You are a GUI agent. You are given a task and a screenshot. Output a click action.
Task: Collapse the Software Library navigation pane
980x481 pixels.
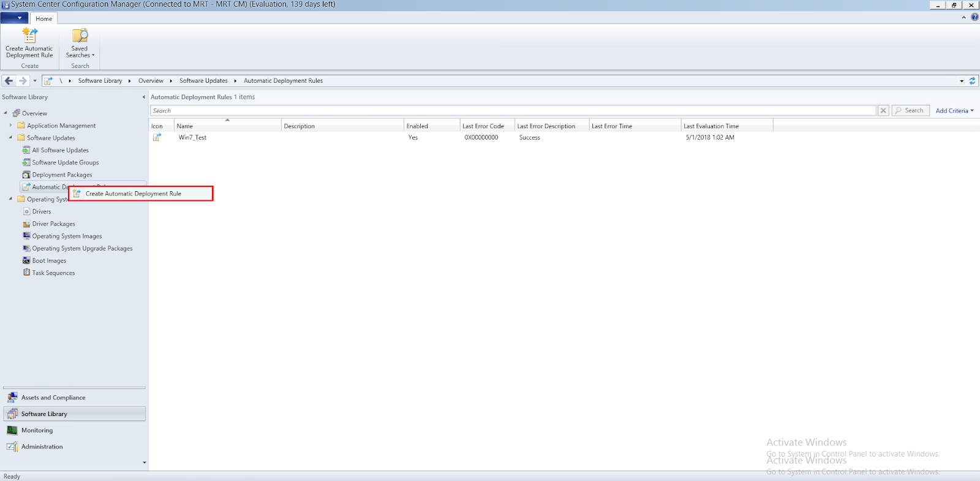(144, 97)
